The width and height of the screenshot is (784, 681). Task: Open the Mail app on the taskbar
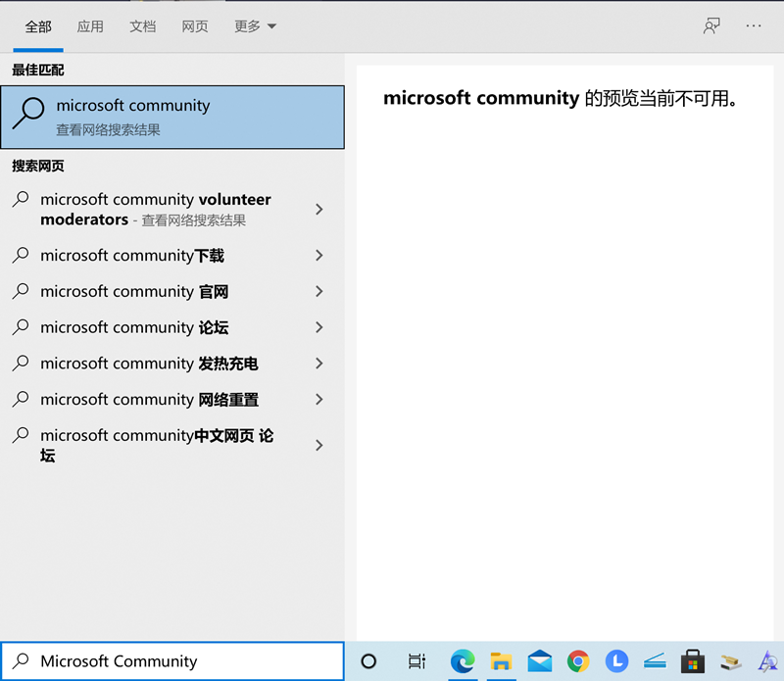(x=540, y=662)
